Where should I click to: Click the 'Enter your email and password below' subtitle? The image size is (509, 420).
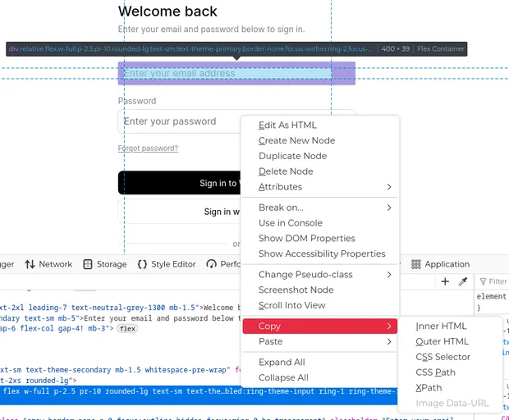tap(211, 30)
